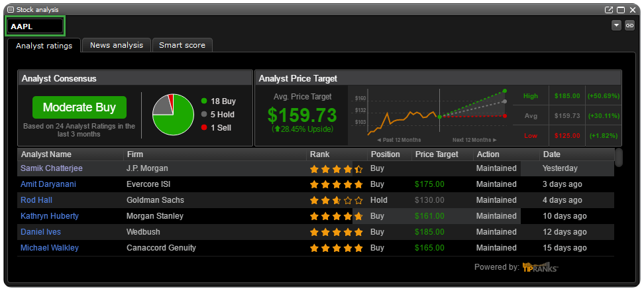Click the analyst table vertical scrollbar
This screenshot has height=291, width=644.
(619, 157)
